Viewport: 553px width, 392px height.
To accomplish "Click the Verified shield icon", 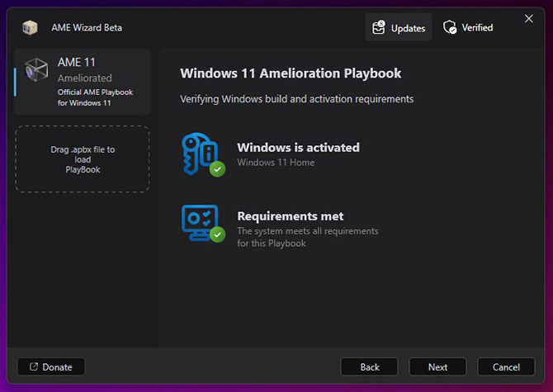I will pos(450,27).
